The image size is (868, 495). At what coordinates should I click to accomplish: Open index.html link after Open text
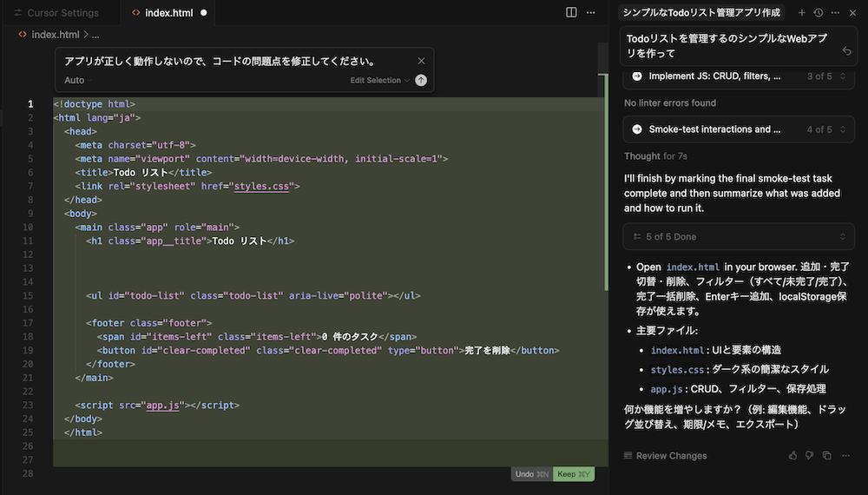pyautogui.click(x=693, y=267)
